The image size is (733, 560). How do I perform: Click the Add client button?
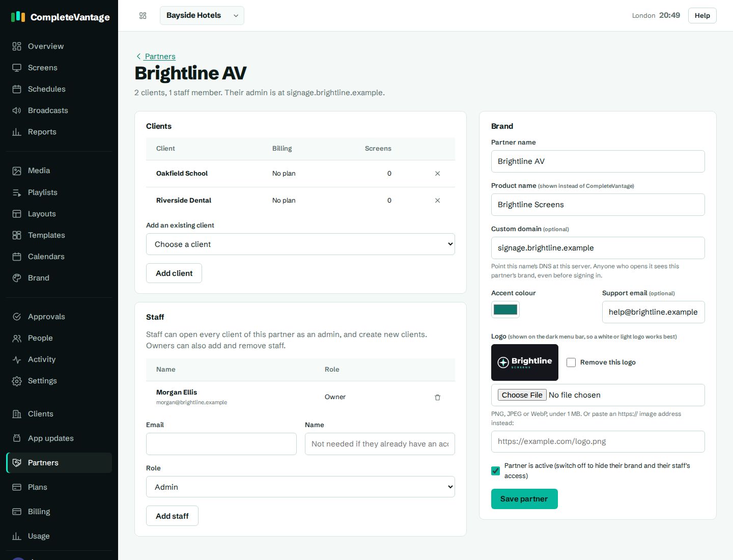[174, 273]
